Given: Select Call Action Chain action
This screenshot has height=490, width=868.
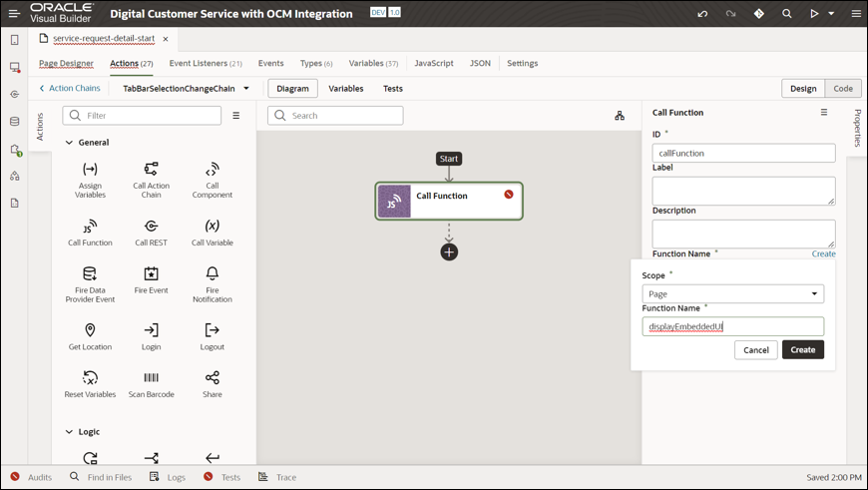Looking at the screenshot, I should tap(151, 180).
